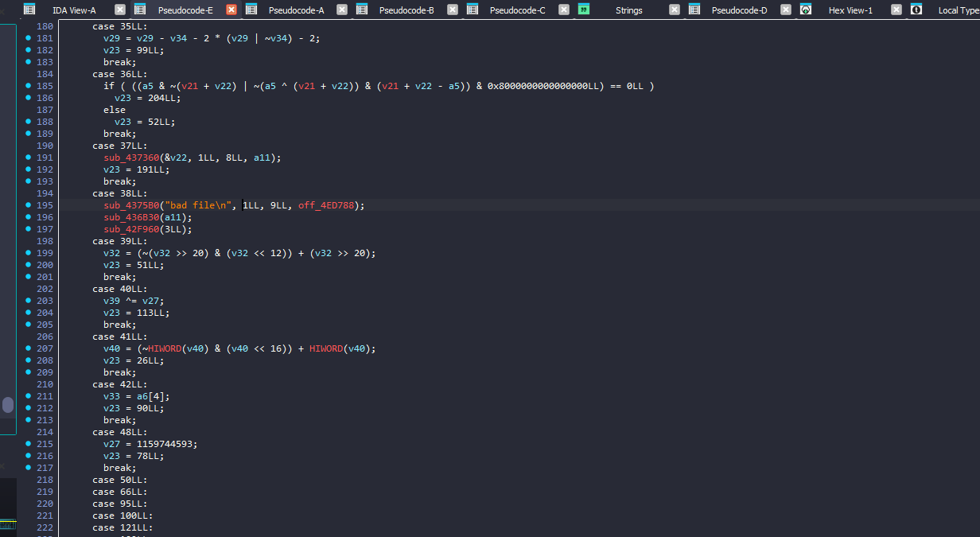
Task: Click the Hex View-1 tab icon
Action: [x=806, y=10]
